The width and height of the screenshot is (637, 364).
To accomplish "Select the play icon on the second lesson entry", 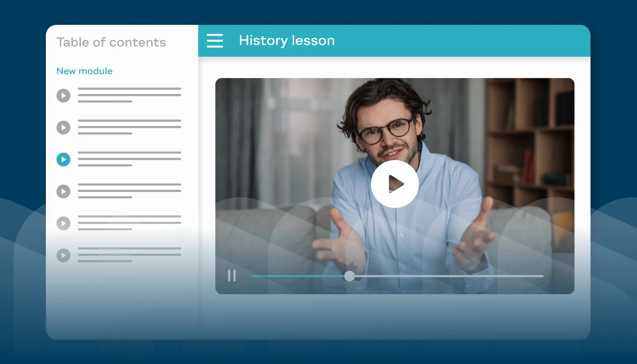I will 63,127.
